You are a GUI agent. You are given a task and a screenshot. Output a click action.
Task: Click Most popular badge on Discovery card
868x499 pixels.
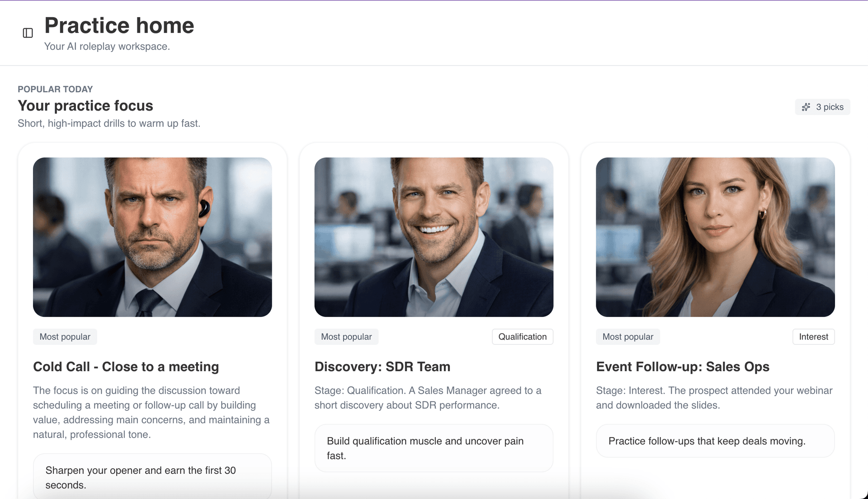(346, 337)
